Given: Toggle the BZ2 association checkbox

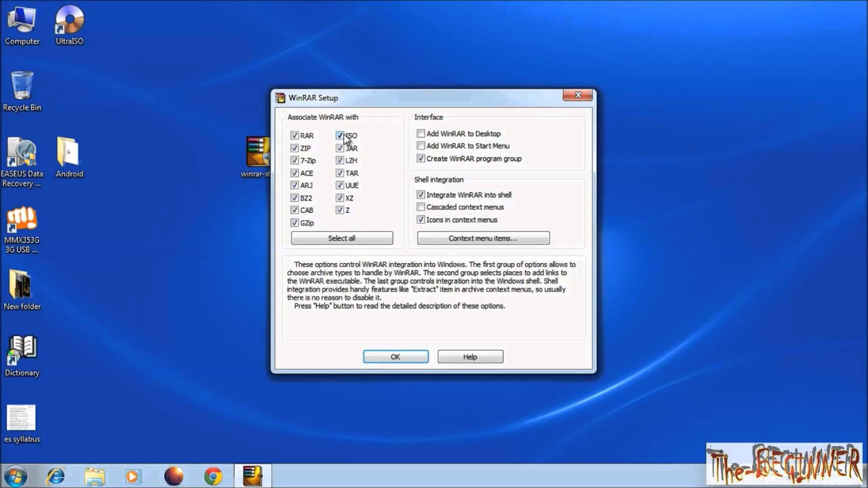Looking at the screenshot, I should coord(294,198).
